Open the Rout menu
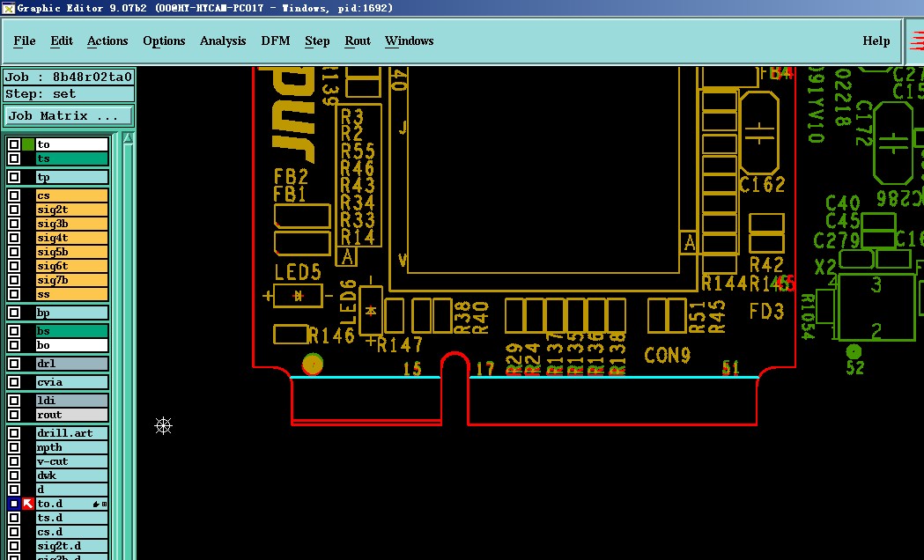 coord(357,41)
